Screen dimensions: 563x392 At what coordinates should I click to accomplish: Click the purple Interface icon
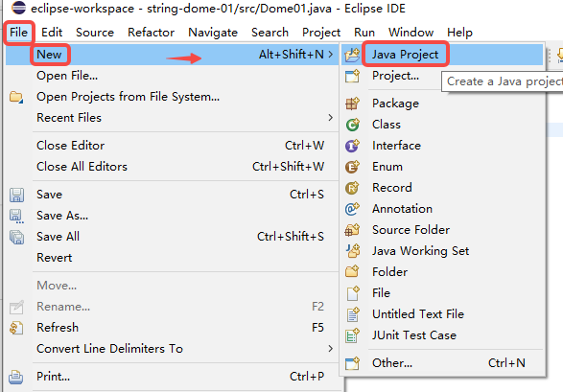tap(352, 146)
